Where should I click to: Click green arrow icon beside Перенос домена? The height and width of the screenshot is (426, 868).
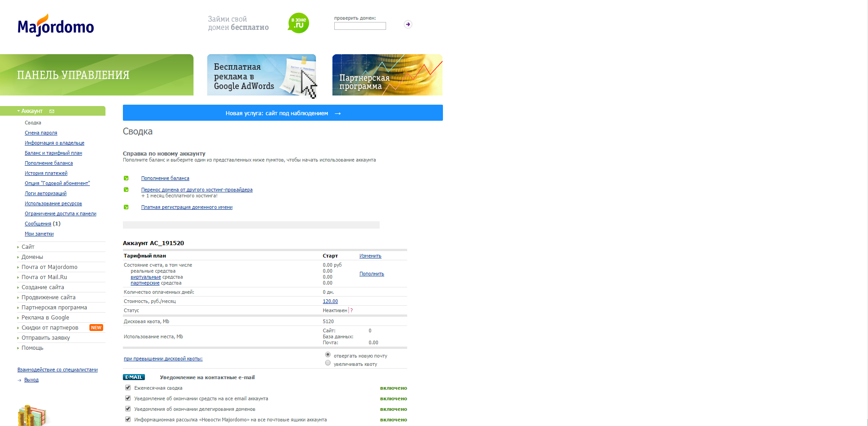(x=126, y=190)
